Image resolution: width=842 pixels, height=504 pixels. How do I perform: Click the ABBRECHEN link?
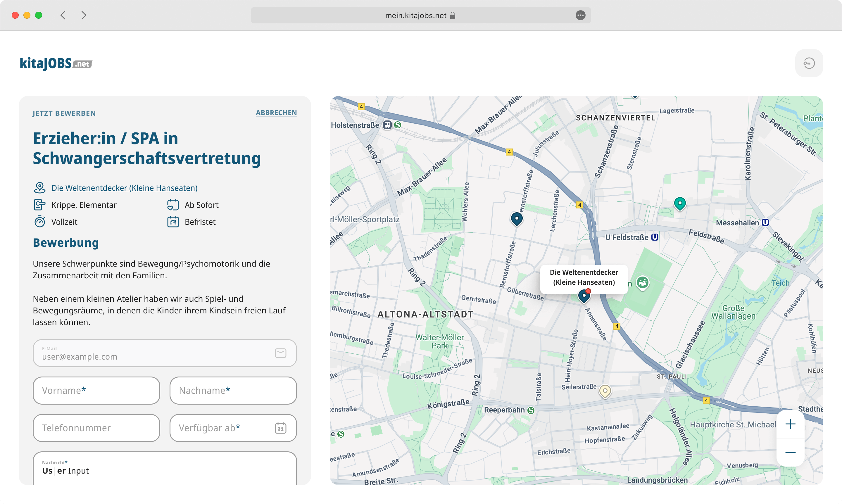[276, 113]
